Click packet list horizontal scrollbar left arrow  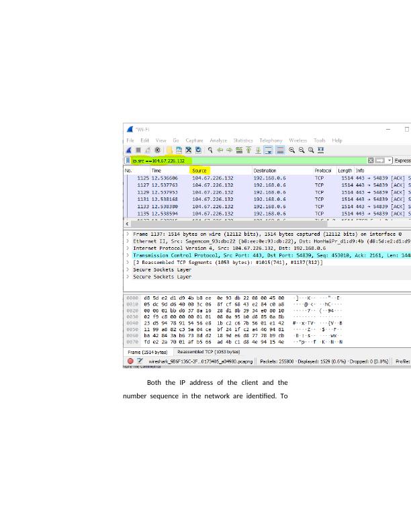tap(128, 224)
